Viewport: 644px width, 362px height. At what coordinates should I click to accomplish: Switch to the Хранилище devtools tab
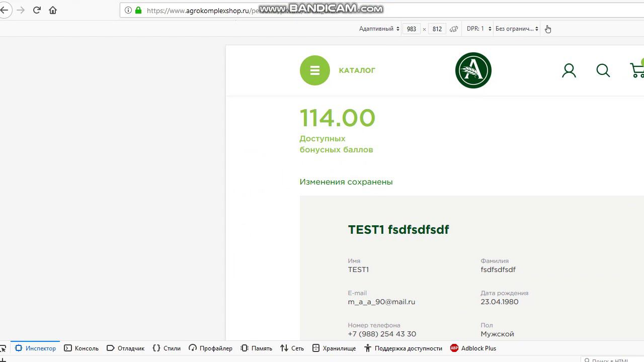click(x=334, y=348)
